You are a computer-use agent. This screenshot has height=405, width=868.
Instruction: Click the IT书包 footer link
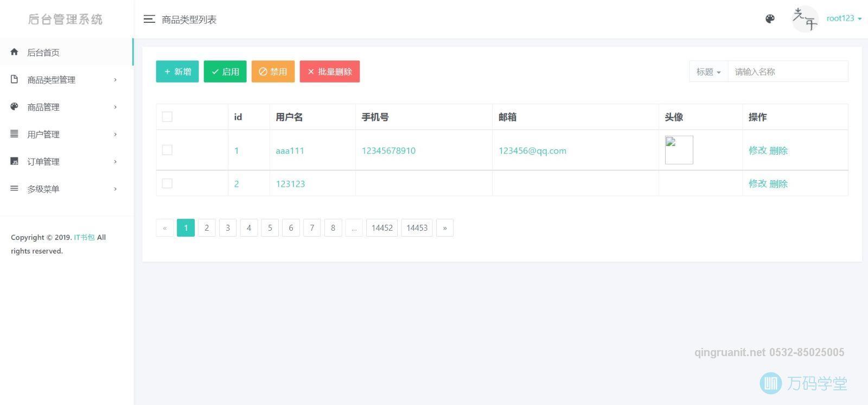point(84,237)
